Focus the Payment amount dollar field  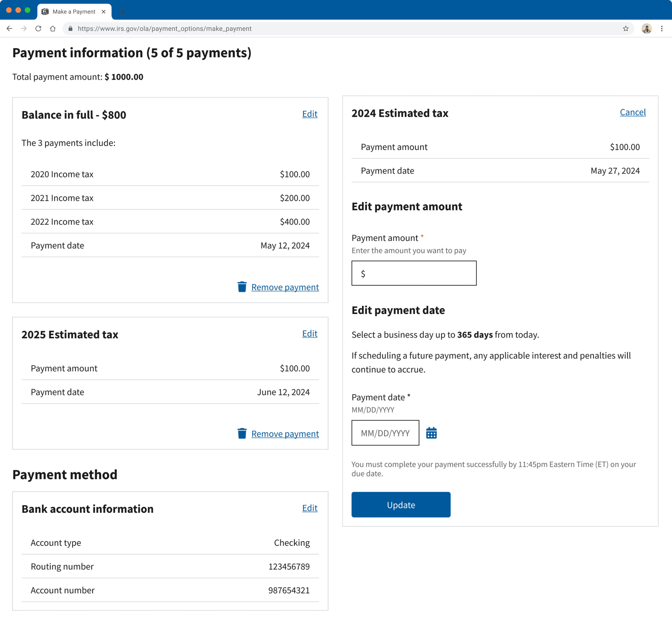click(x=414, y=273)
